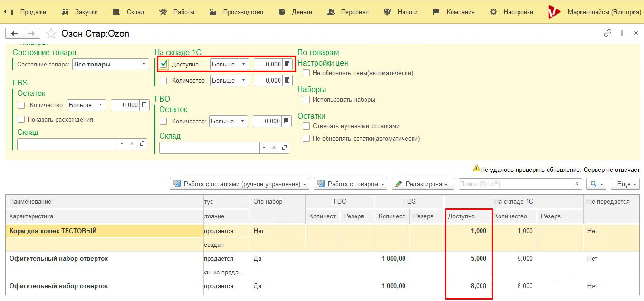Image resolution: width=644 pixels, height=301 pixels.
Task: Open the Склад section
Action: [x=128, y=12]
